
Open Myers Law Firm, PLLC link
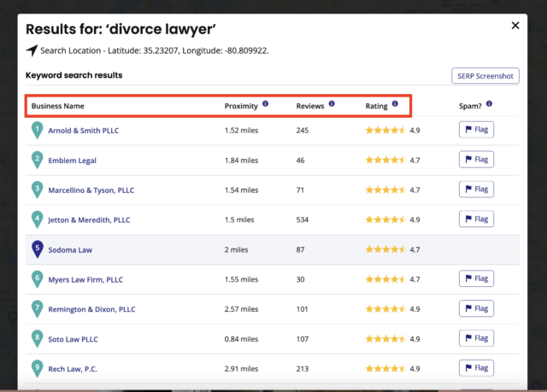[x=85, y=279]
